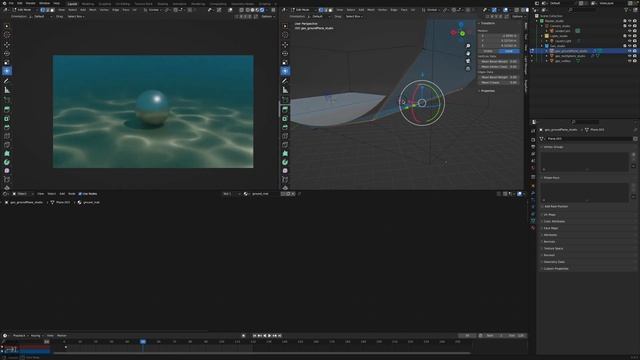Open the Material properties tab
This screenshot has height=360, width=640.
coord(533,228)
